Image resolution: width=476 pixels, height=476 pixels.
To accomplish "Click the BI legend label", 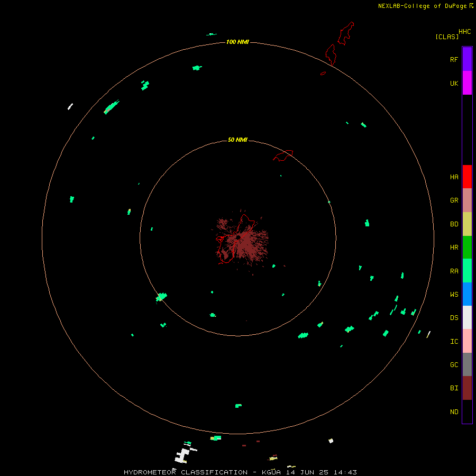I will 454,388.
